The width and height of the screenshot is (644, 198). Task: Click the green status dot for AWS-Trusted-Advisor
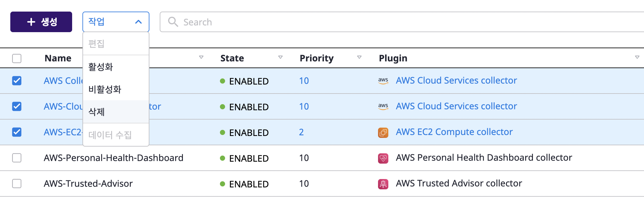coord(223,184)
